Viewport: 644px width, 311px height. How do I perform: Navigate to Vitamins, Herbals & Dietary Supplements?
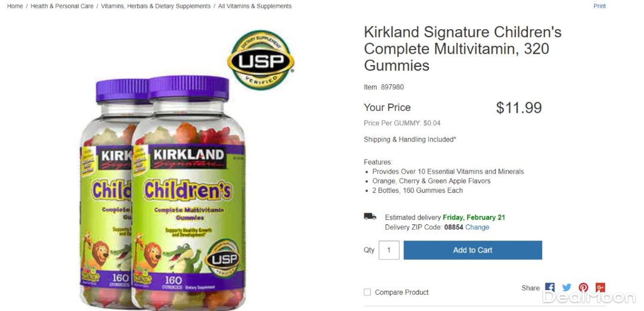coord(156,6)
